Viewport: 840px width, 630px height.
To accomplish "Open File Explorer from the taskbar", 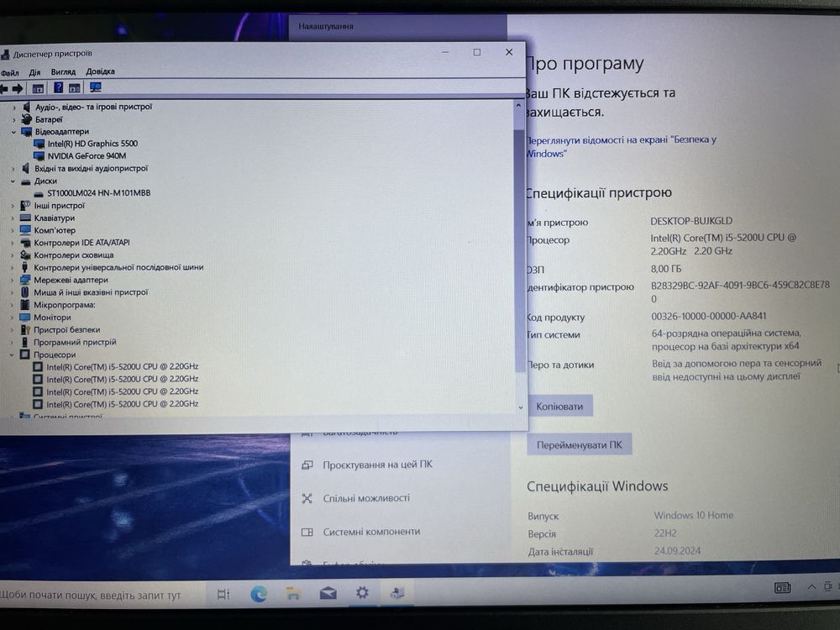I will [x=293, y=593].
